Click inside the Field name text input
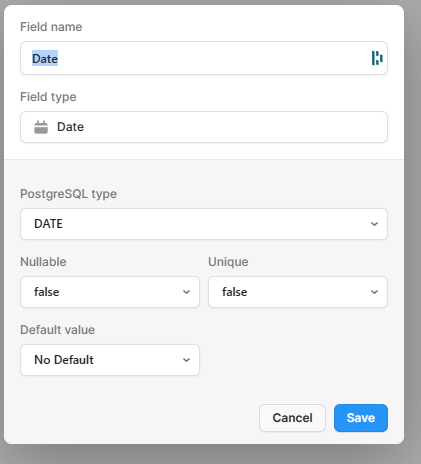 pos(204,58)
